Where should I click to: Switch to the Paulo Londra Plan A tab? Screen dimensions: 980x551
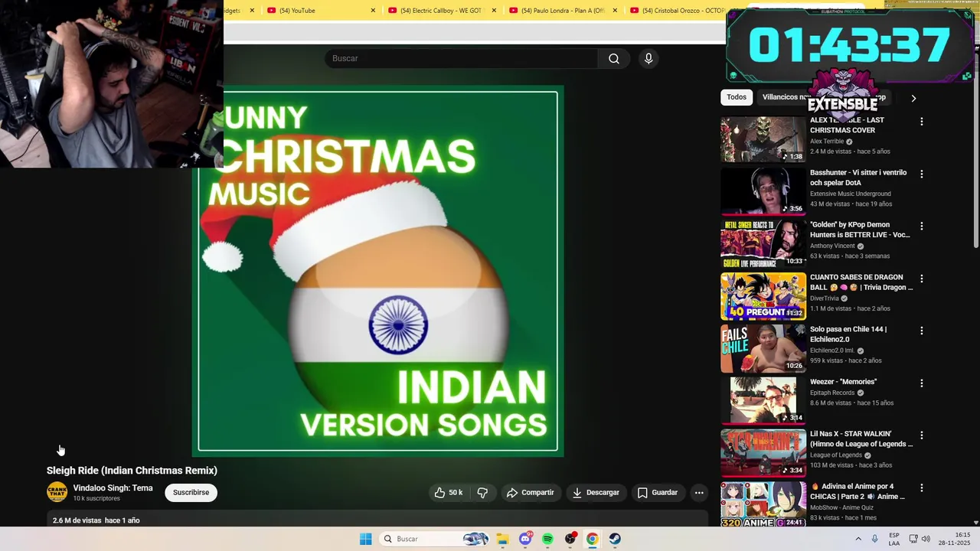563,11
